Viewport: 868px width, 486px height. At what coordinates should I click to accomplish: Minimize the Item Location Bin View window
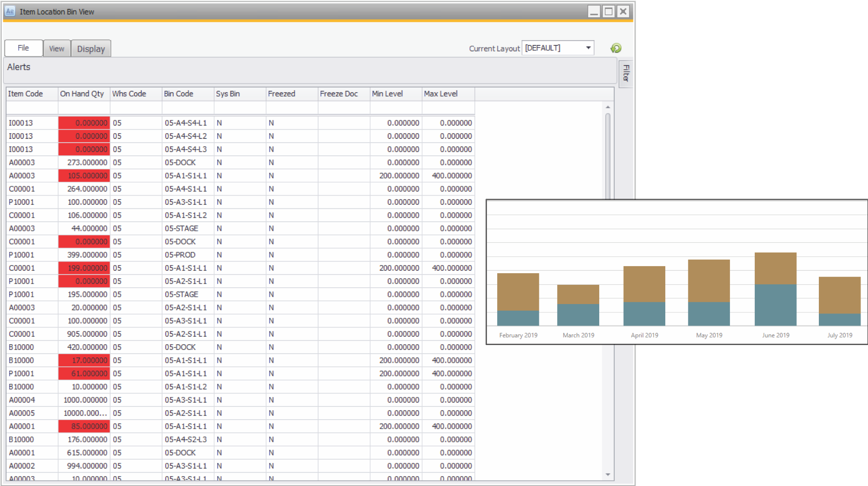click(594, 12)
